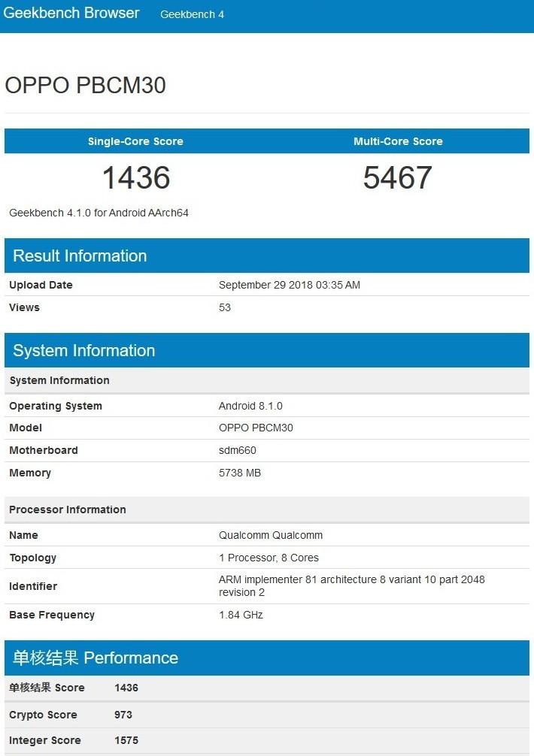Select the 5738 MB memory value

click(240, 473)
